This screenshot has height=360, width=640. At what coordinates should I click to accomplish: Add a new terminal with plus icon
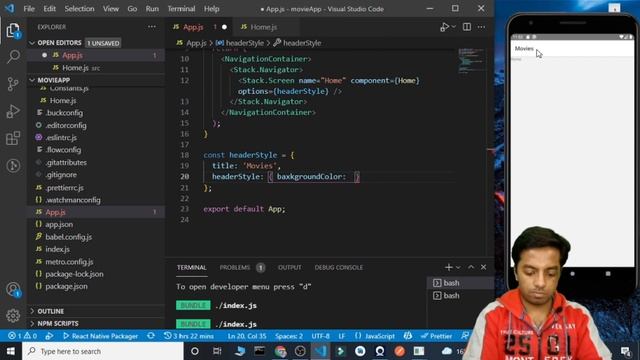[x=448, y=267]
